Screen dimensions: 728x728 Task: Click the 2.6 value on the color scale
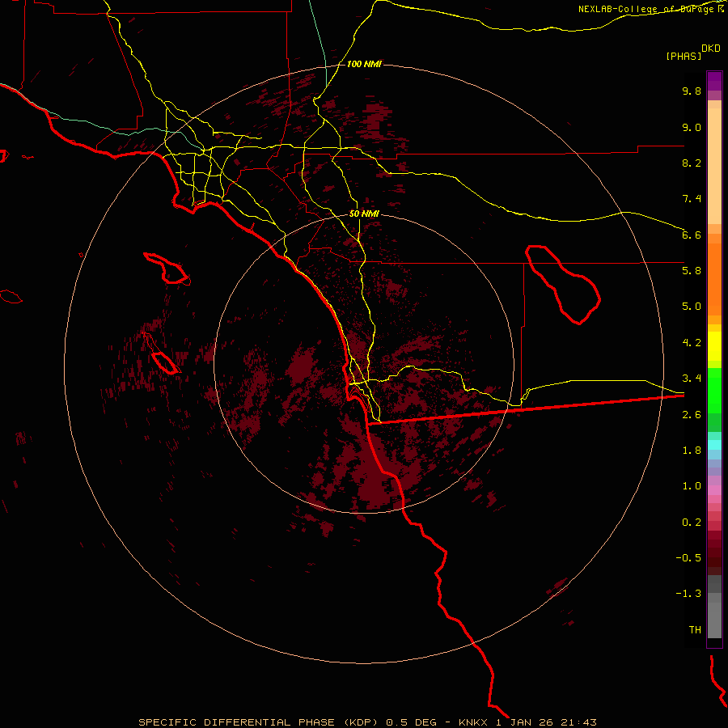(692, 414)
